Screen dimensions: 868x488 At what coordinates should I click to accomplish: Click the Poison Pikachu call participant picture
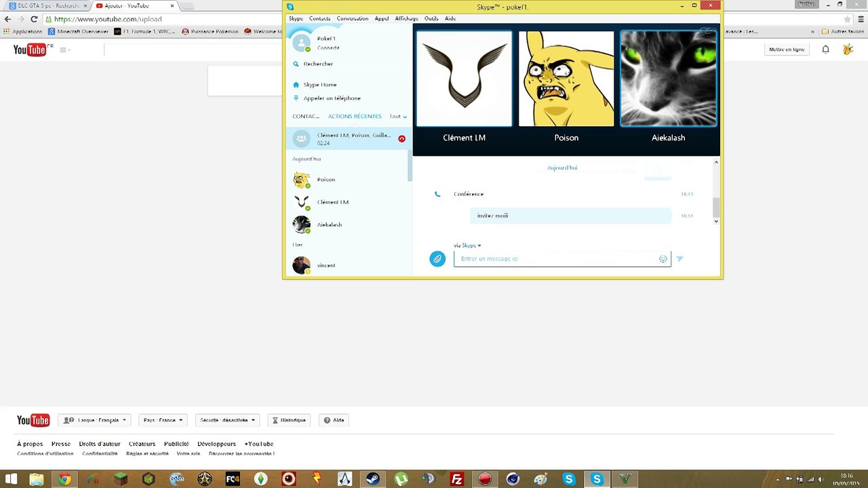point(566,79)
